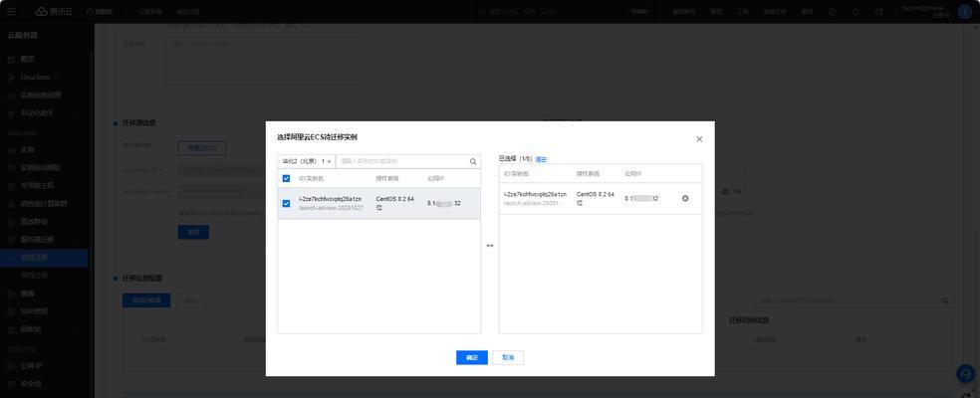Screen dimensions: 980x398
Task: Select 在线迁移 in the sidebar
Action: pos(35,258)
